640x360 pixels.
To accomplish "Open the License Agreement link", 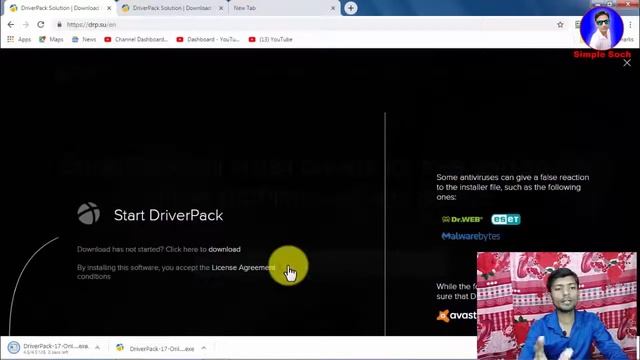I will coord(243,268).
